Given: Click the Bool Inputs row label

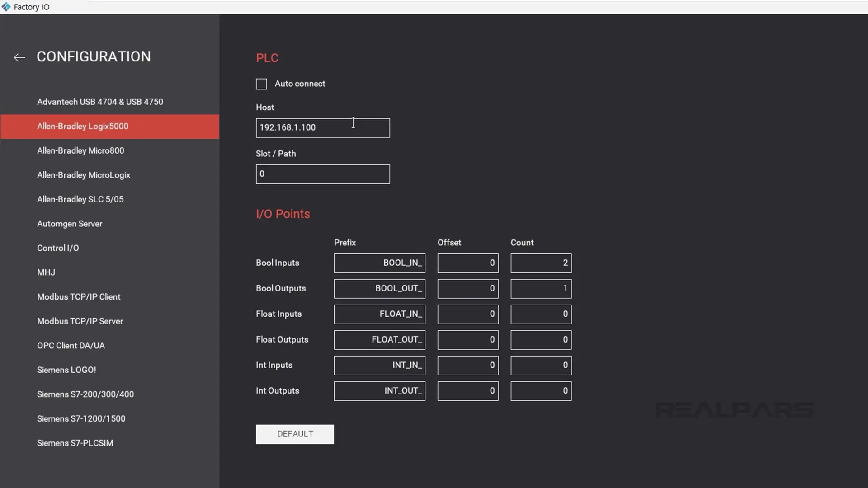Looking at the screenshot, I should click(x=278, y=263).
